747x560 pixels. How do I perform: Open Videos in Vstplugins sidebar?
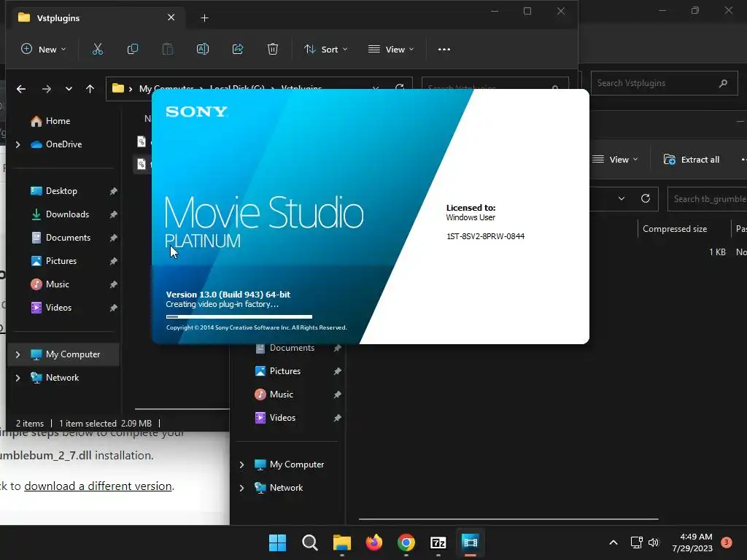pos(51,308)
